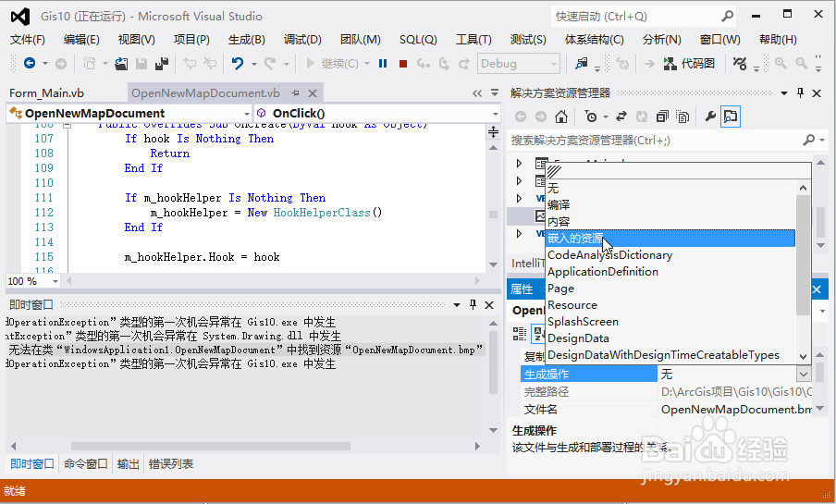Click the 搜索解决方案资源管理器 search field

[x=653, y=140]
